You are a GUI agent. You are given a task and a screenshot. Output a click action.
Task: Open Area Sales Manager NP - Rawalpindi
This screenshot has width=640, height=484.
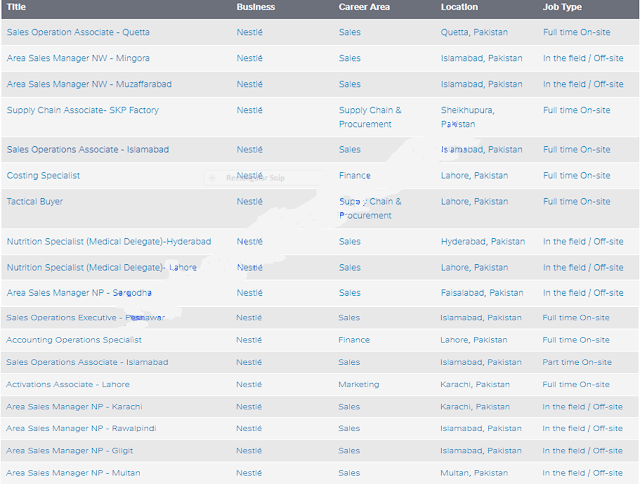pyautogui.click(x=81, y=428)
